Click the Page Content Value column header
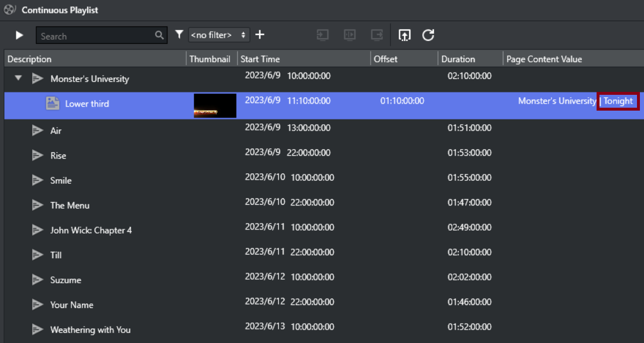The image size is (644, 343). [x=544, y=59]
